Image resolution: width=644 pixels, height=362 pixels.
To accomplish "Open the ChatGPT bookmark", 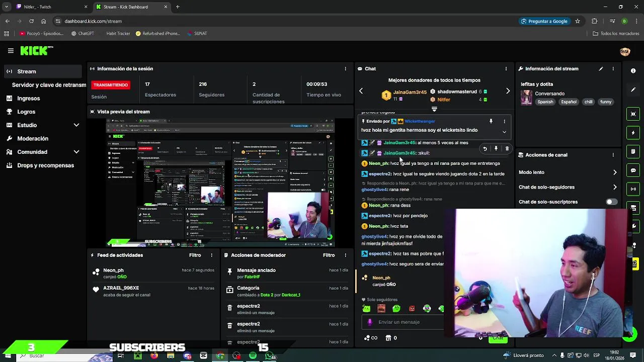I will pos(83,34).
